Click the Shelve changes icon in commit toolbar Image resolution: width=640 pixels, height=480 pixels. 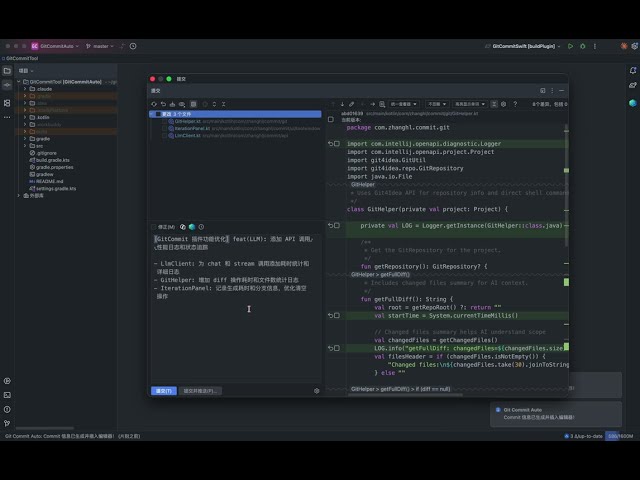pyautogui.click(x=172, y=104)
